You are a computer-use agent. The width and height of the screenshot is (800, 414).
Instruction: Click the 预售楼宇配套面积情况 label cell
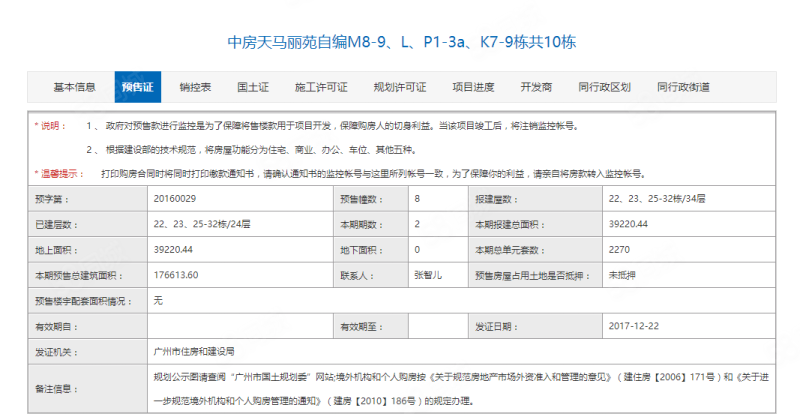pyautogui.click(x=88, y=301)
